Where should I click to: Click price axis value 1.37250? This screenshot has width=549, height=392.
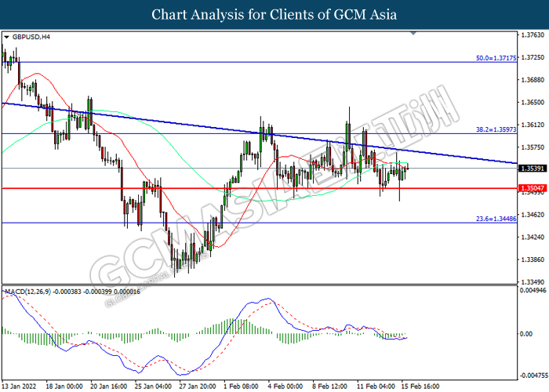pos(533,57)
